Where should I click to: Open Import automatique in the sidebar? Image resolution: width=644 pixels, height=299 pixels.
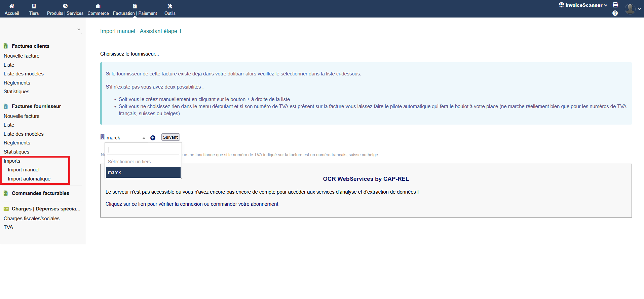coord(29,179)
